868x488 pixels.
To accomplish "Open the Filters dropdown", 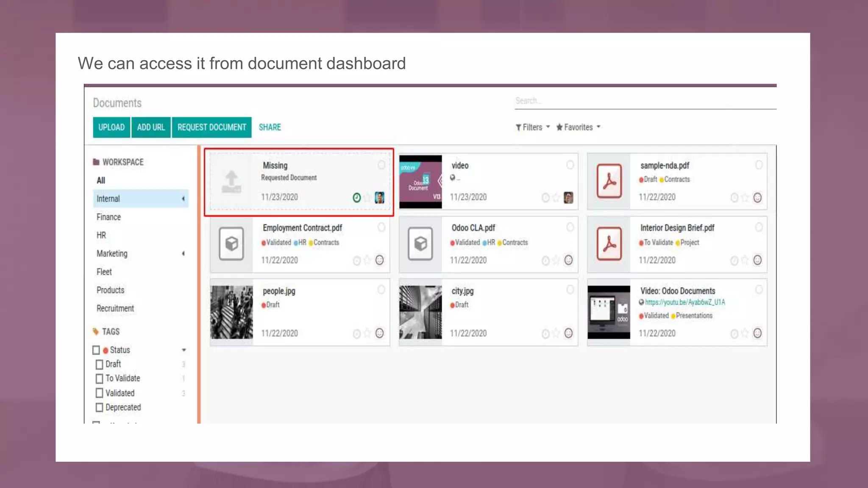I will tap(532, 127).
